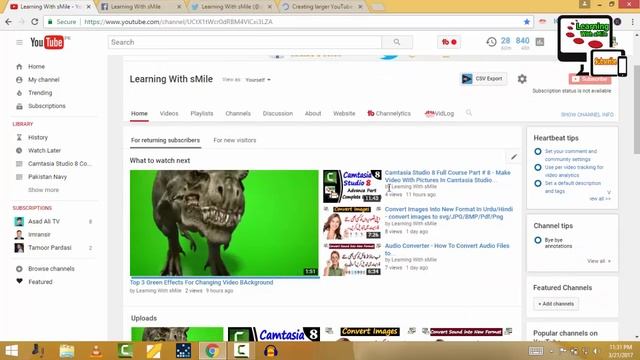Viewport: 640px width, 360px height.
Task: Open Audio Converter video link
Action: 447,249
